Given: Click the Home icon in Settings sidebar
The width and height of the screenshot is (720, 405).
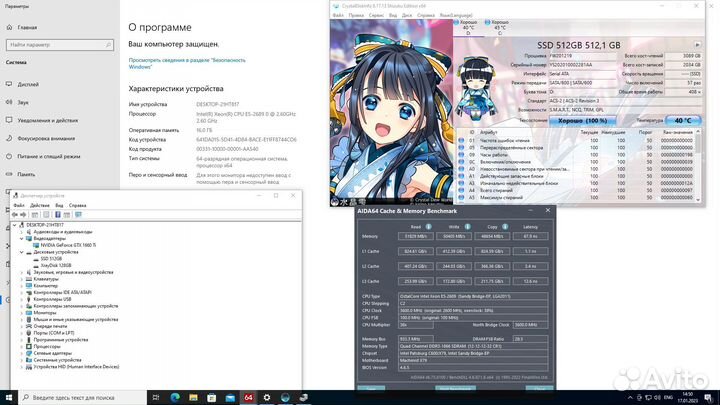Looking at the screenshot, I should [9, 28].
